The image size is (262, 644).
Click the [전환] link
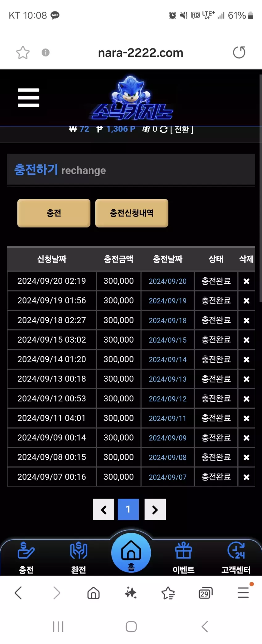click(x=182, y=129)
